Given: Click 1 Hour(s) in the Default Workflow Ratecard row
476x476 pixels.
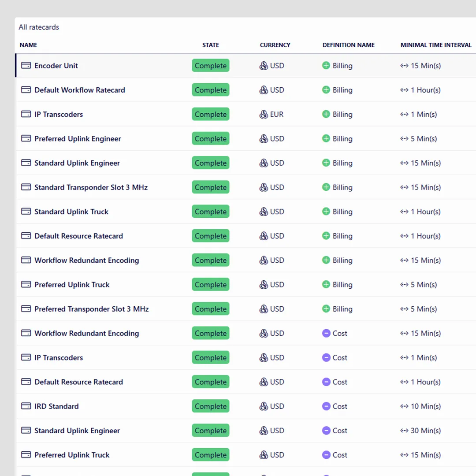Looking at the screenshot, I should [426, 90].
